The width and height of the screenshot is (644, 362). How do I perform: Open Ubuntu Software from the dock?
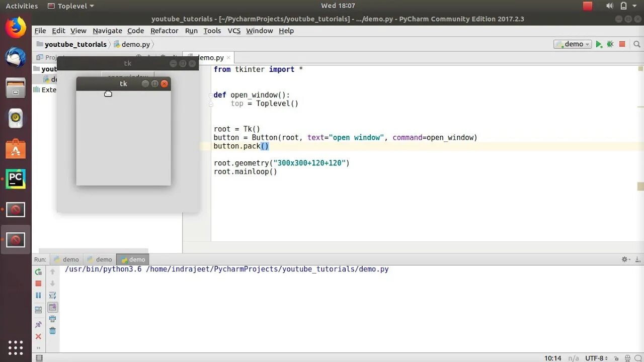tap(16, 149)
